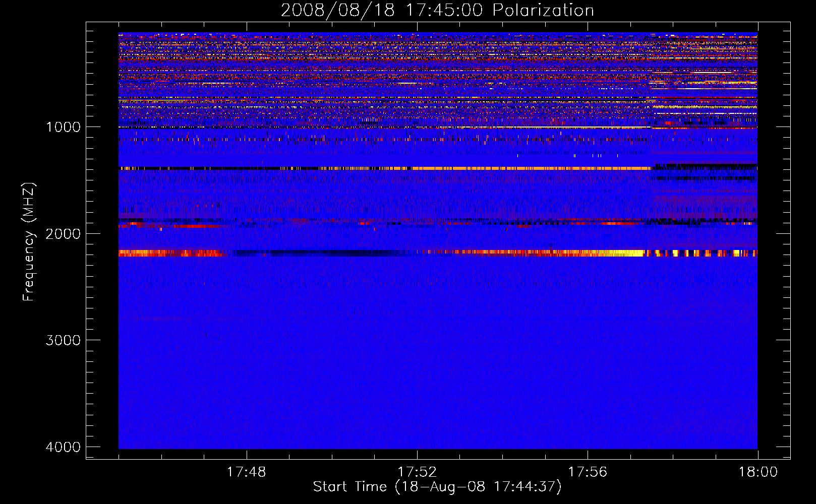
Task: Click the 'Start Time (18-Aug-08 17:44:37)' label
Action: (x=437, y=486)
